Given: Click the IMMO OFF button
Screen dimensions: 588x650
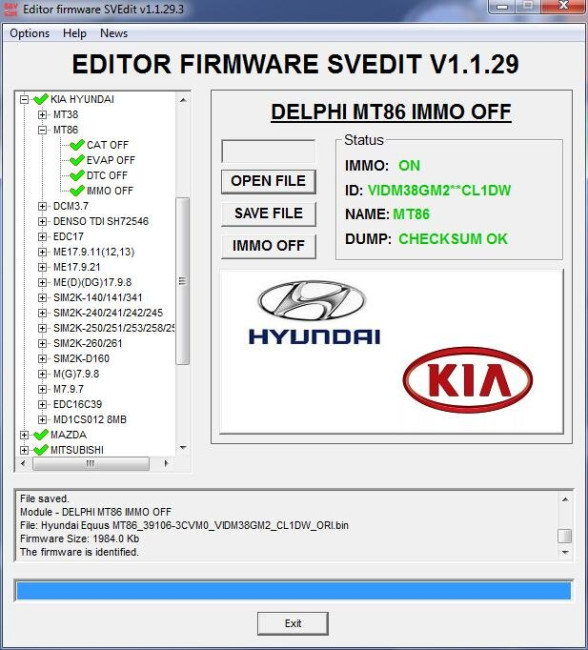Looking at the screenshot, I should tap(268, 246).
